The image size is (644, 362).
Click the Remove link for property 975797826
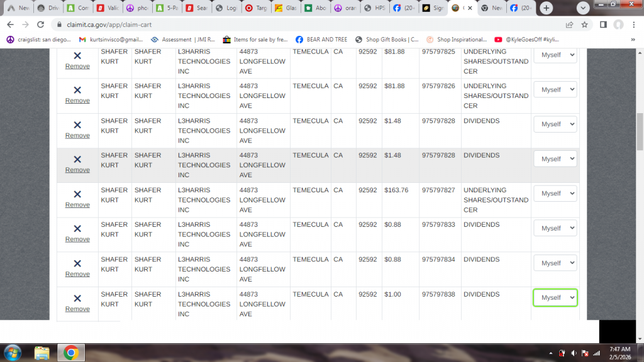coord(77,101)
